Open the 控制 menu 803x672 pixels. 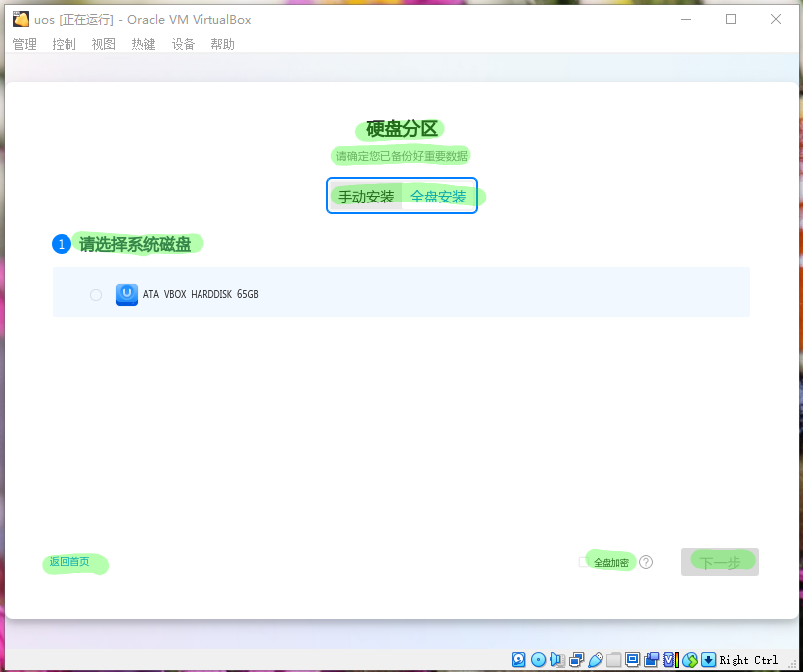(x=64, y=44)
